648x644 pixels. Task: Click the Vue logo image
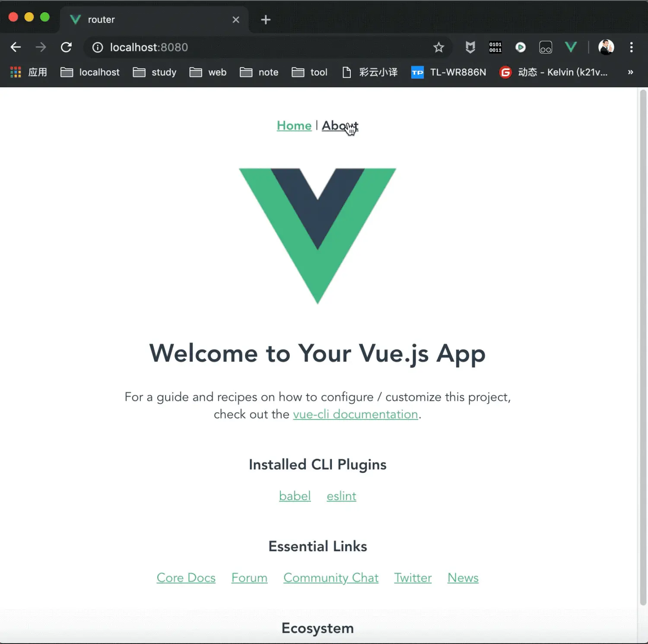[318, 236]
